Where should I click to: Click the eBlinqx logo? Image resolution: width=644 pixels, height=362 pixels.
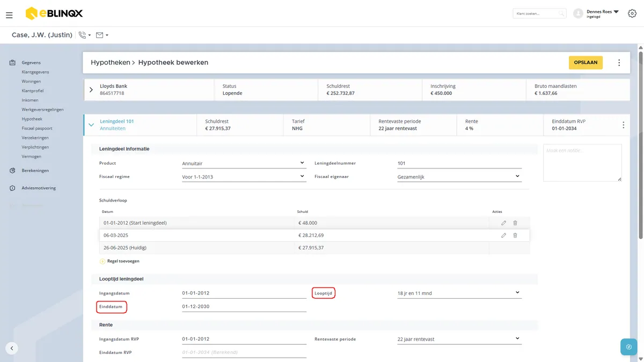[x=54, y=13]
